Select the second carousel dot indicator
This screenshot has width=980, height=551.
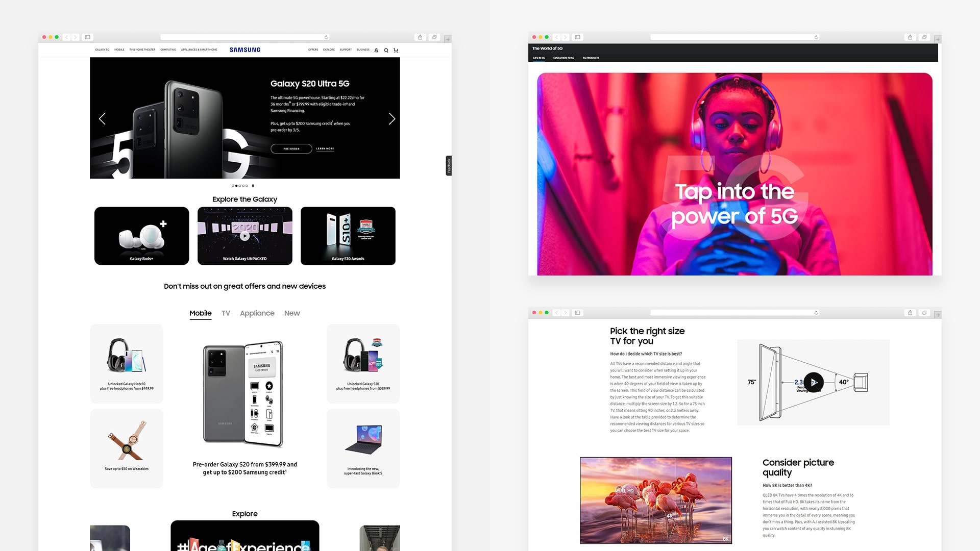click(236, 186)
